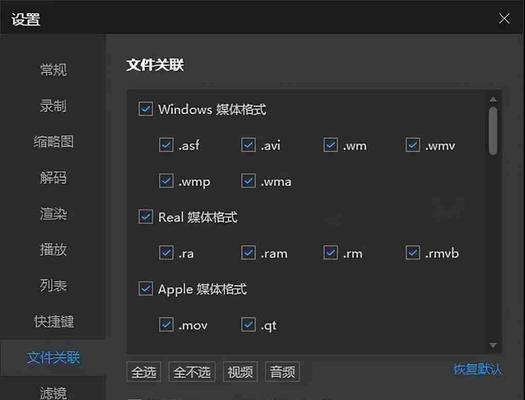Toggle the .rmvb checkbox

[413, 253]
